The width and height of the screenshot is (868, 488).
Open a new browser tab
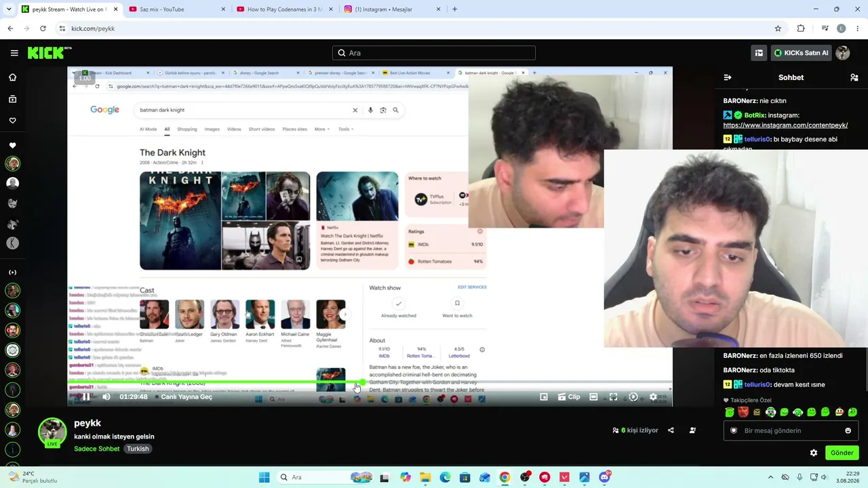454,9
